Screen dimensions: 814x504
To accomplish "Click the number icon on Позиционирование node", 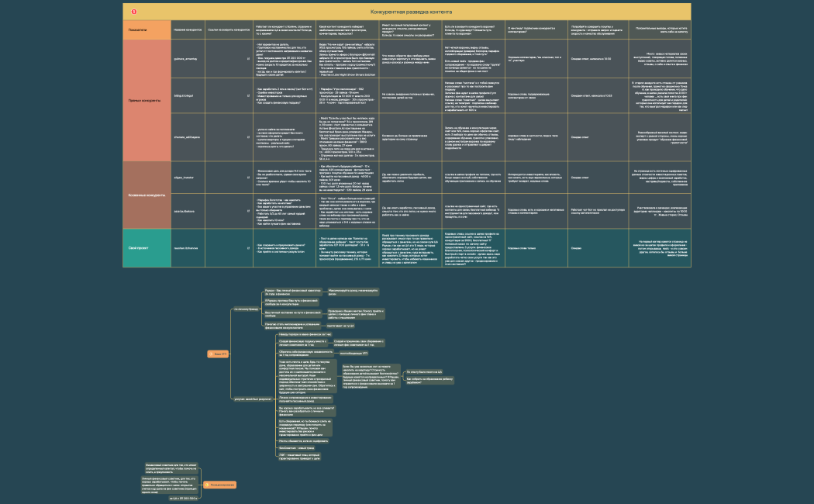I will click(209, 485).
